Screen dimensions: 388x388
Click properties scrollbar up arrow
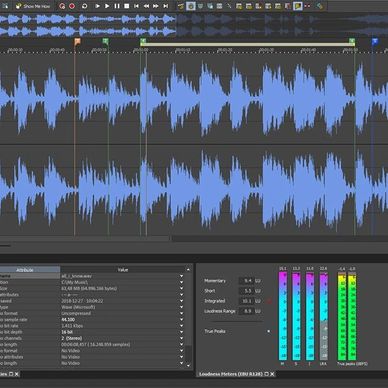pos(188,270)
